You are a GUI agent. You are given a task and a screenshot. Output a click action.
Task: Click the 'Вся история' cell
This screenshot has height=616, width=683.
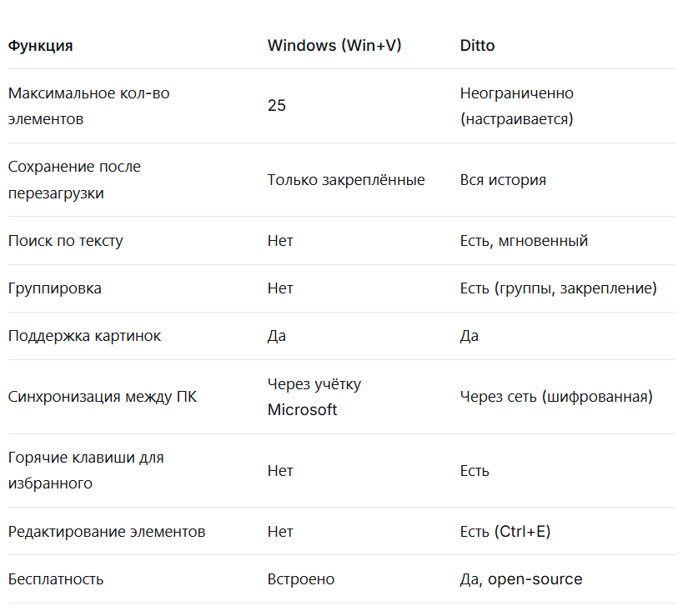point(503,180)
